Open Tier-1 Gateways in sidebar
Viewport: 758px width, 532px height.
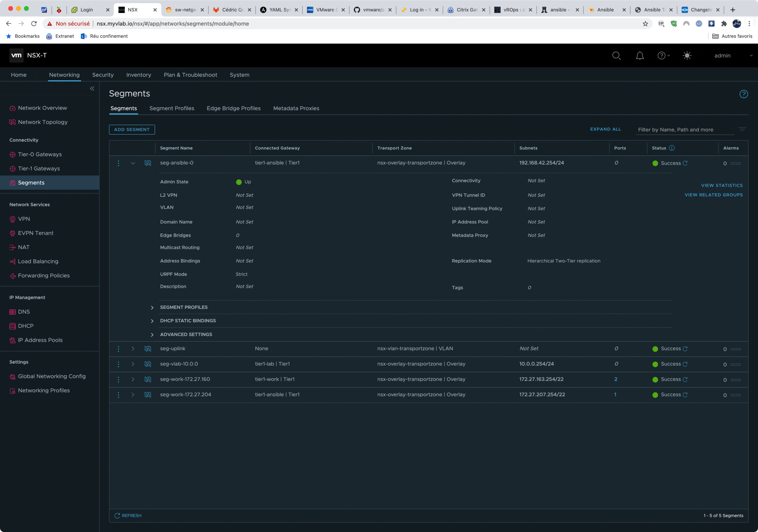coord(38,169)
